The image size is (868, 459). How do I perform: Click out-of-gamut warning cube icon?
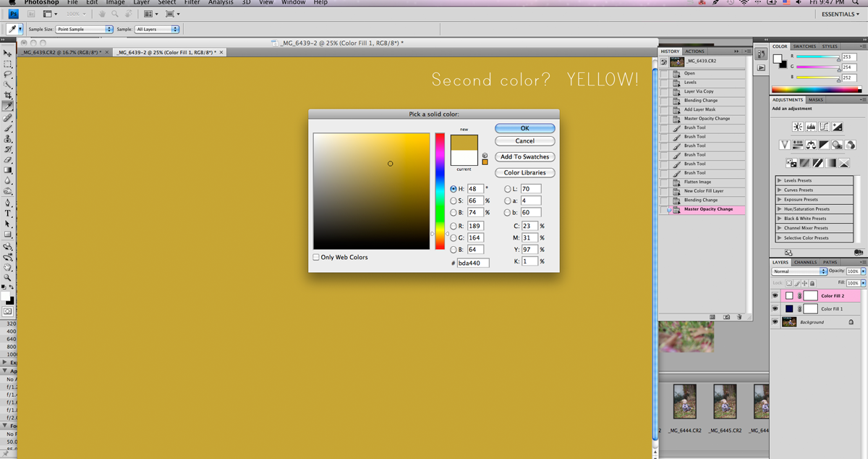(x=485, y=155)
